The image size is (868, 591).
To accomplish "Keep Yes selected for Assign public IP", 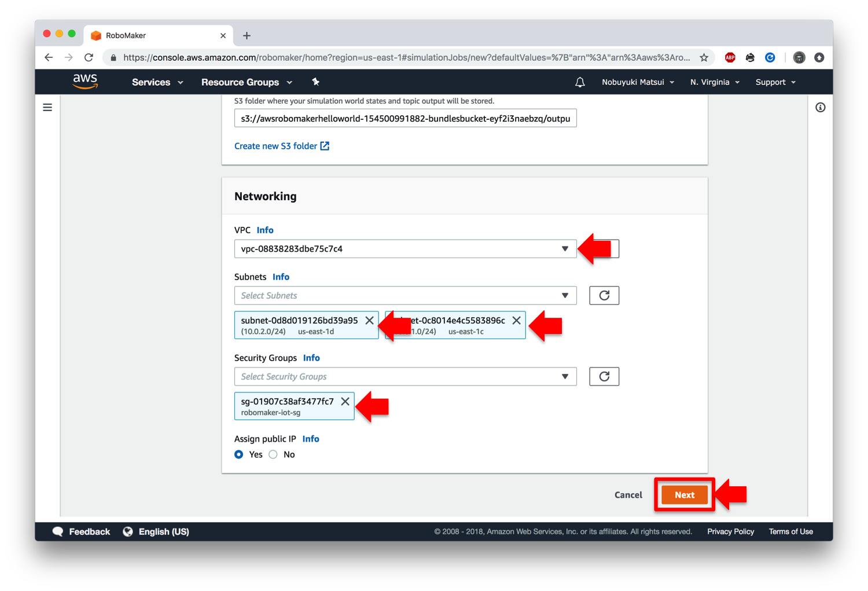I will click(238, 454).
